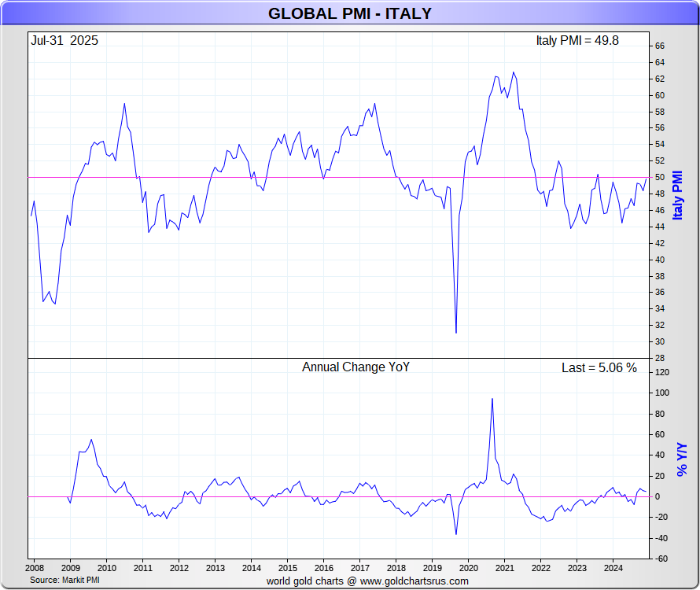The height and width of the screenshot is (590, 700).
Task: Click the 2021 x-axis year label
Action: (504, 568)
